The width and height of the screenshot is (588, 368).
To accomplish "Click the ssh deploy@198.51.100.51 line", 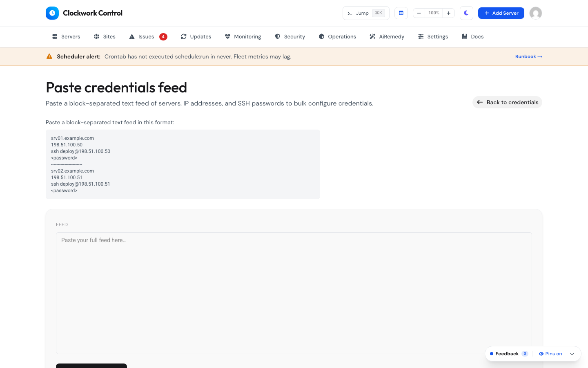I will click(x=80, y=184).
